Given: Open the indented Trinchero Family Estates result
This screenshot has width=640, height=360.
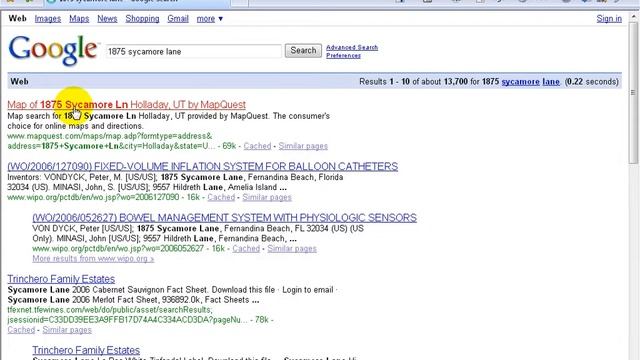Looking at the screenshot, I should 86,350.
